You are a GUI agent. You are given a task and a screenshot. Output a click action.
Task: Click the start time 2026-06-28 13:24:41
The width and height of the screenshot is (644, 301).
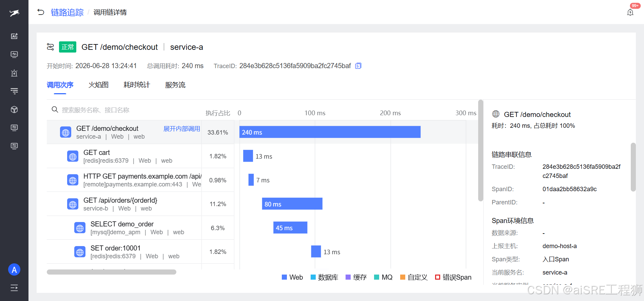click(x=106, y=66)
